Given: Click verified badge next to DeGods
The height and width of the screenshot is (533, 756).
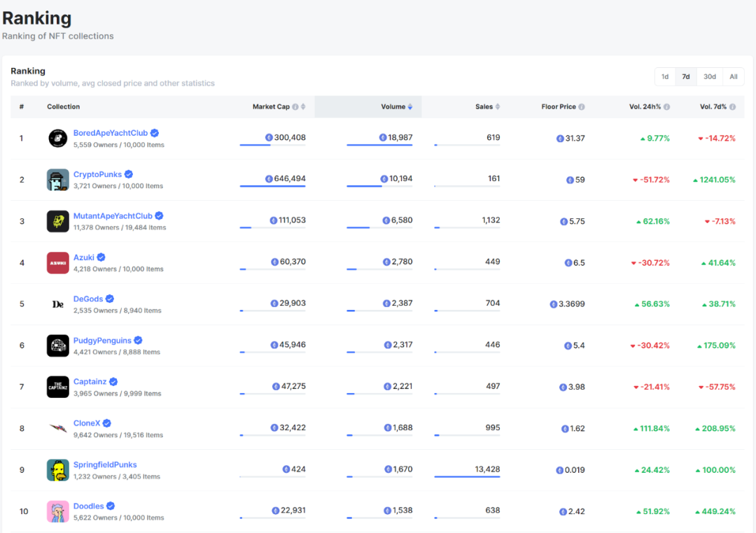Looking at the screenshot, I should coord(110,299).
